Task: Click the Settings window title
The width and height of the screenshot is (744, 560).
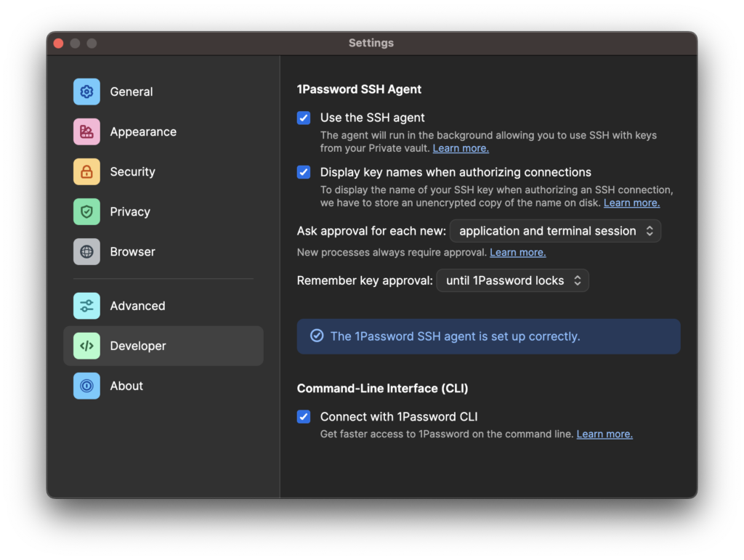Action: point(371,43)
